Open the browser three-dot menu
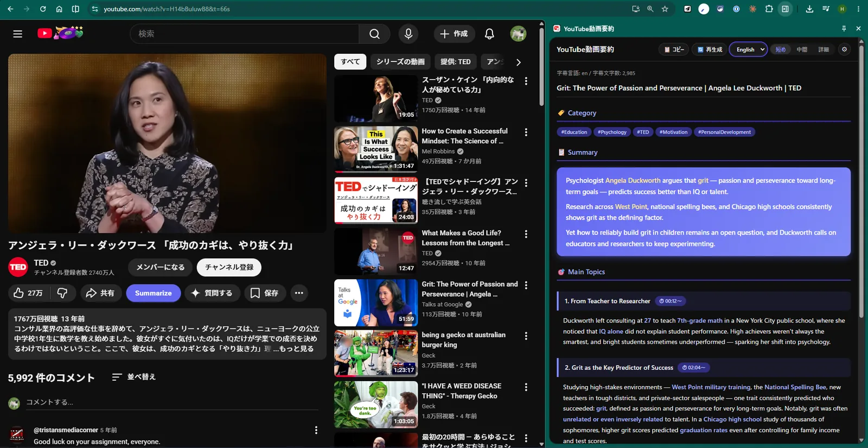The image size is (868, 448). [858, 9]
